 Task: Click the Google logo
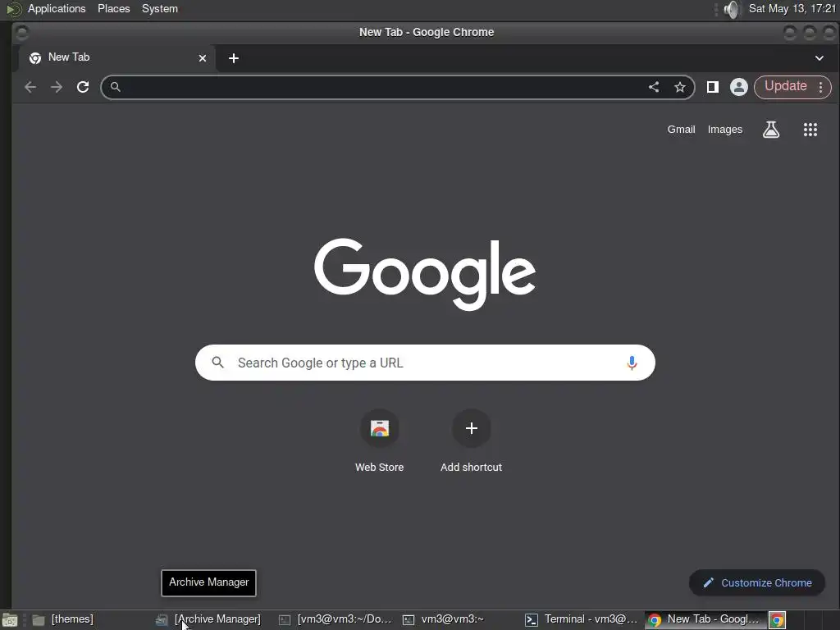(x=425, y=274)
